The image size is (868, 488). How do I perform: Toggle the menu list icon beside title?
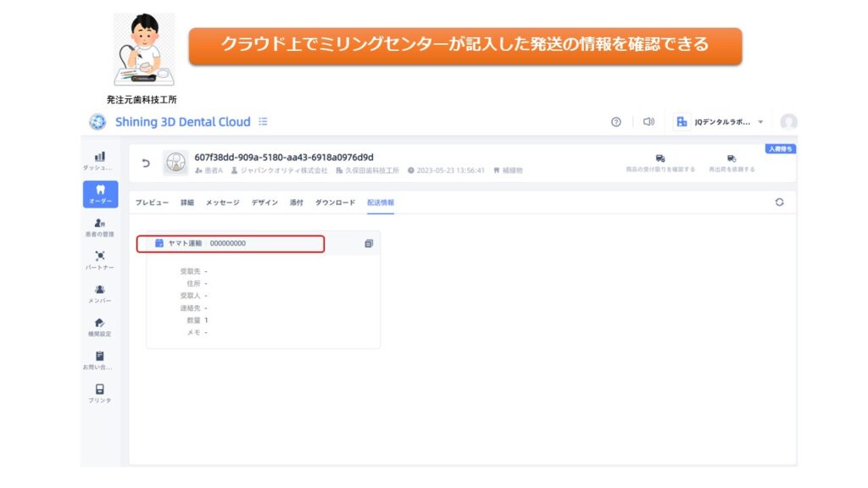(263, 122)
